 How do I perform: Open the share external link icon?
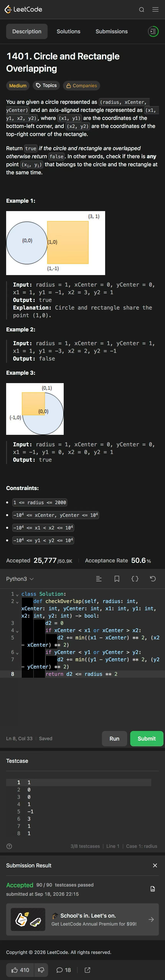click(87, 970)
